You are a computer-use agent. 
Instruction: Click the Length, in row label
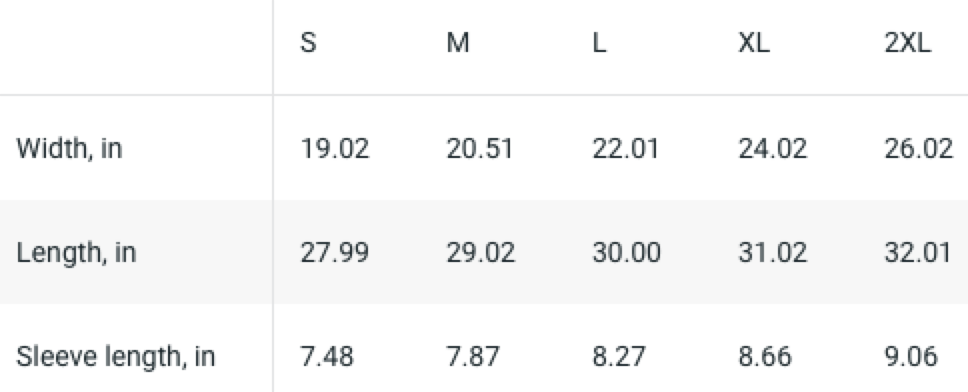(x=76, y=252)
